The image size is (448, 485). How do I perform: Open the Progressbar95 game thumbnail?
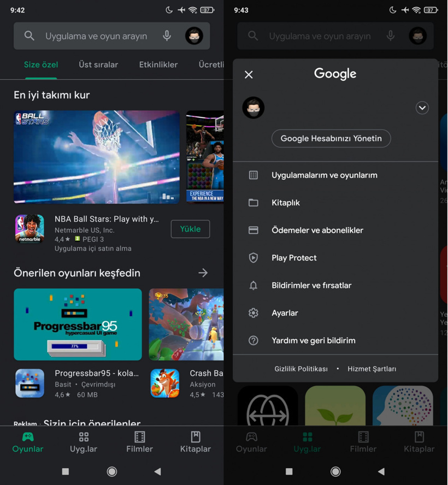(x=78, y=324)
